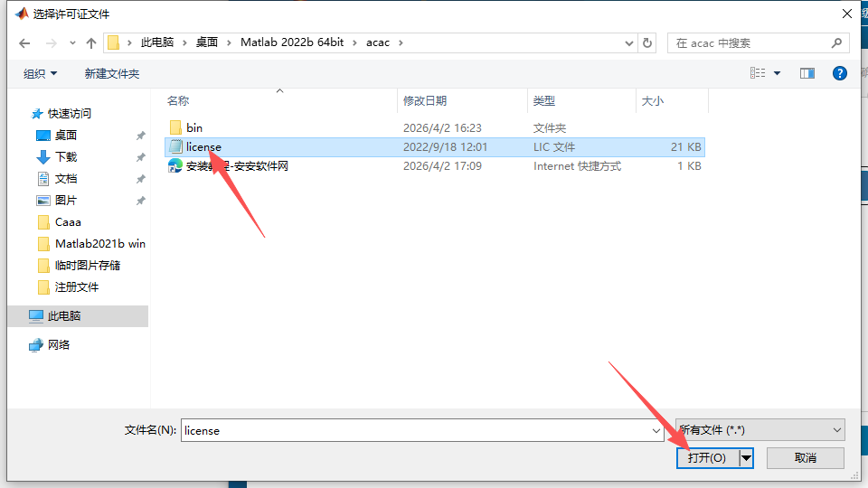Open 快速访问 in the navigation pane

coord(69,114)
